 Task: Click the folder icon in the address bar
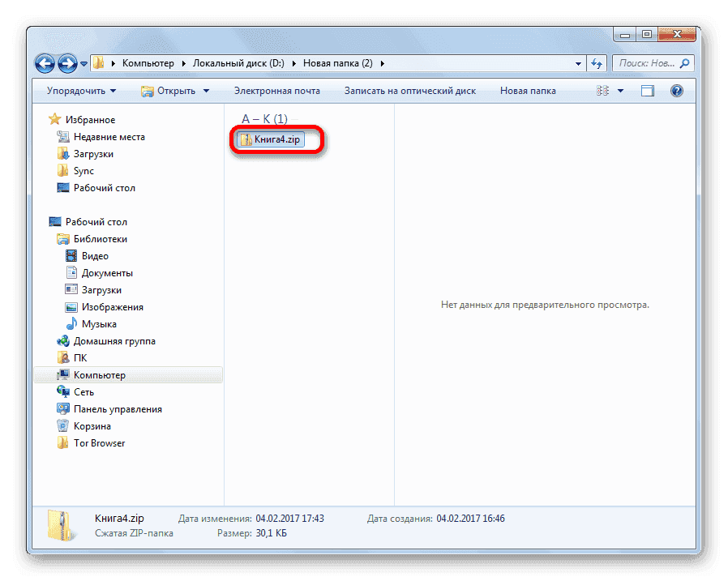(98, 63)
